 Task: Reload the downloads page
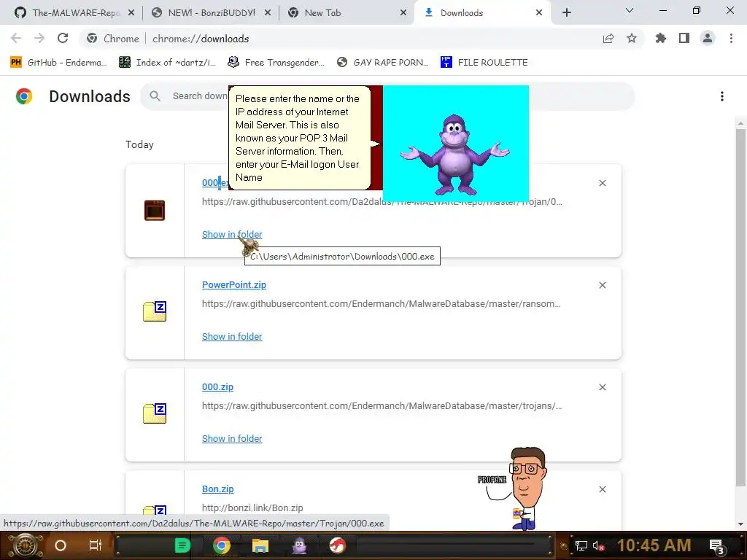(63, 39)
